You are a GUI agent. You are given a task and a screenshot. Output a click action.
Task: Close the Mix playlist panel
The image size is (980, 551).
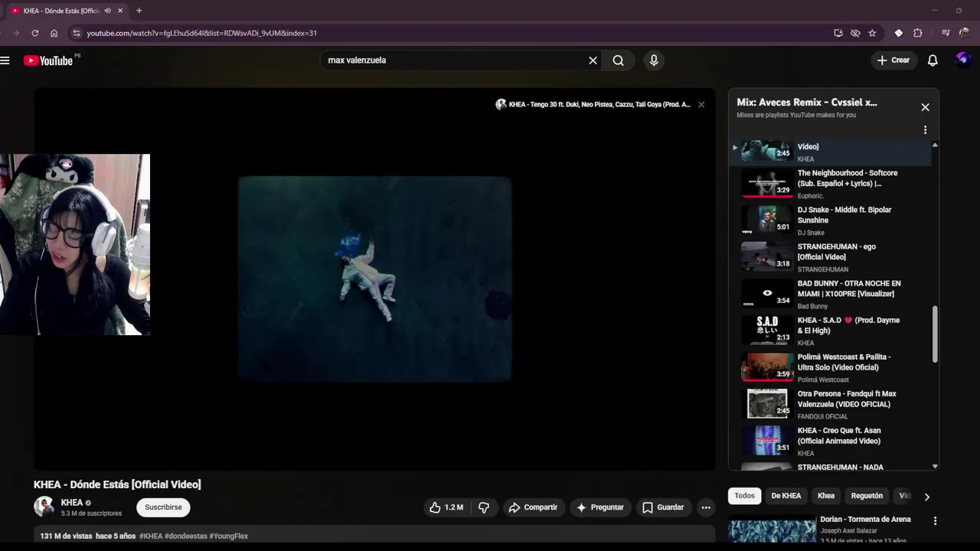[x=925, y=107]
